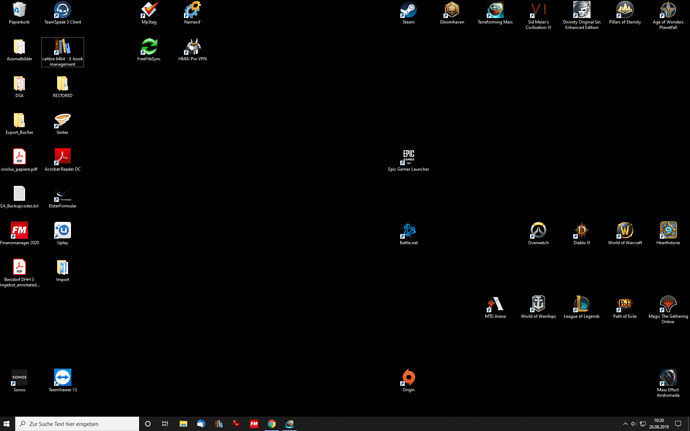Open the network status tray icon
The image size is (690, 431).
coord(642,424)
